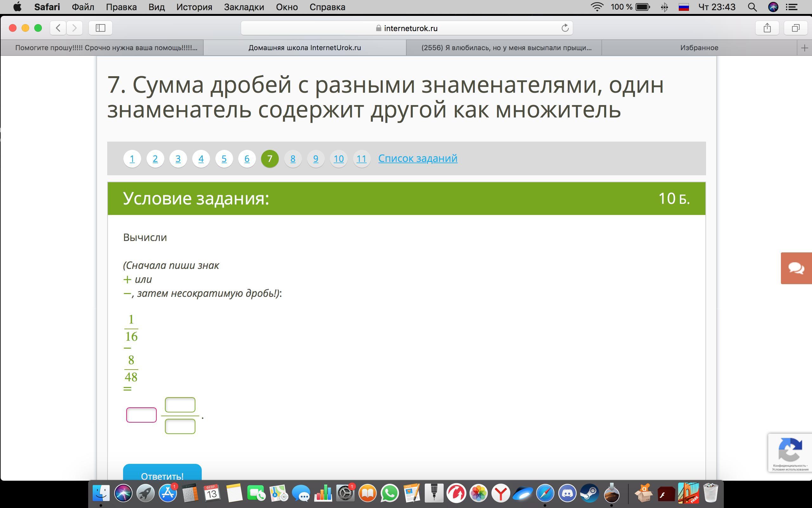Go to task number 4
812x508 pixels.
click(x=201, y=158)
